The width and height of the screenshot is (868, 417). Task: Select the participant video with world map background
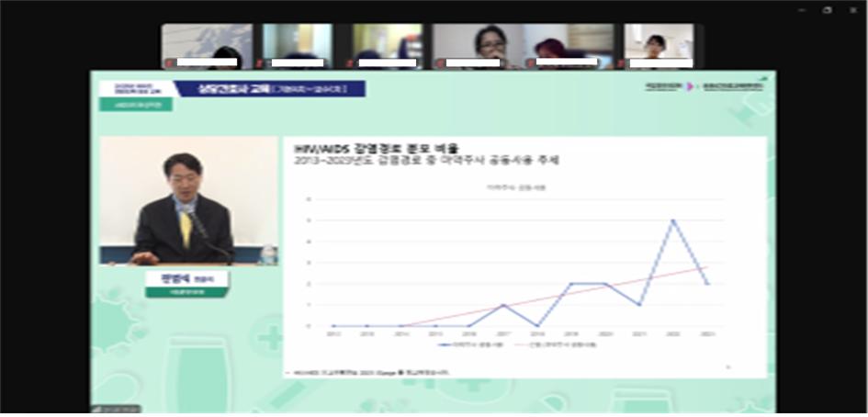(207, 46)
